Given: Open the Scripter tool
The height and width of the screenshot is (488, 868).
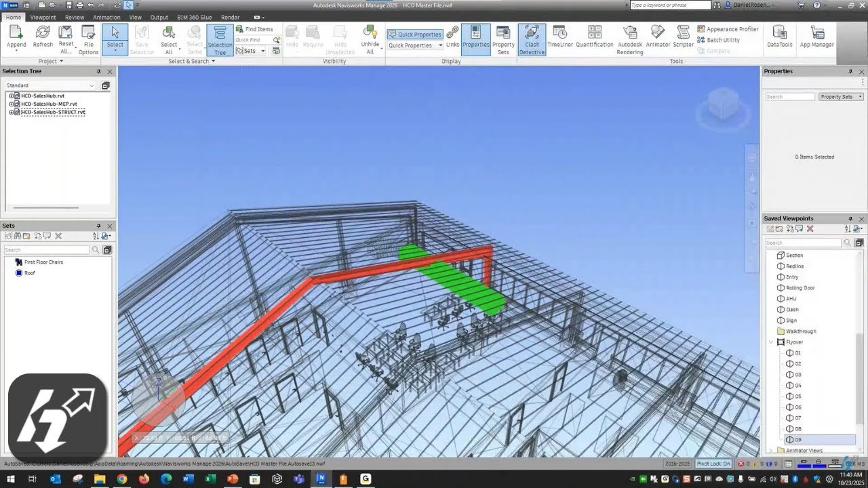Looking at the screenshot, I should [683, 37].
